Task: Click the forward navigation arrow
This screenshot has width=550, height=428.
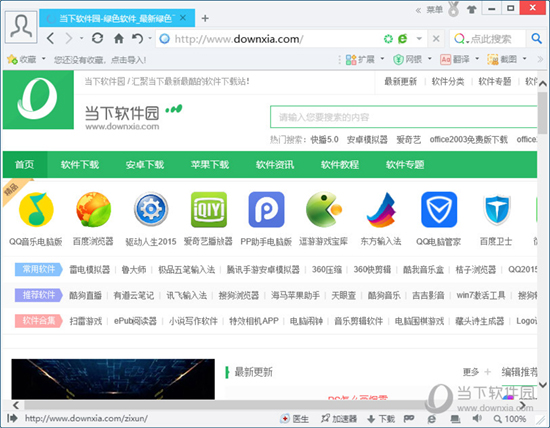Action: (x=69, y=38)
